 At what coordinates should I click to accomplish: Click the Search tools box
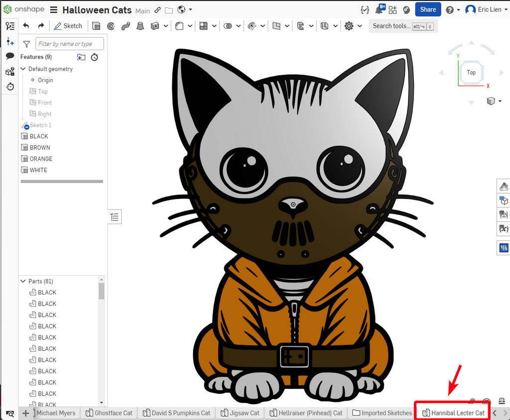403,26
